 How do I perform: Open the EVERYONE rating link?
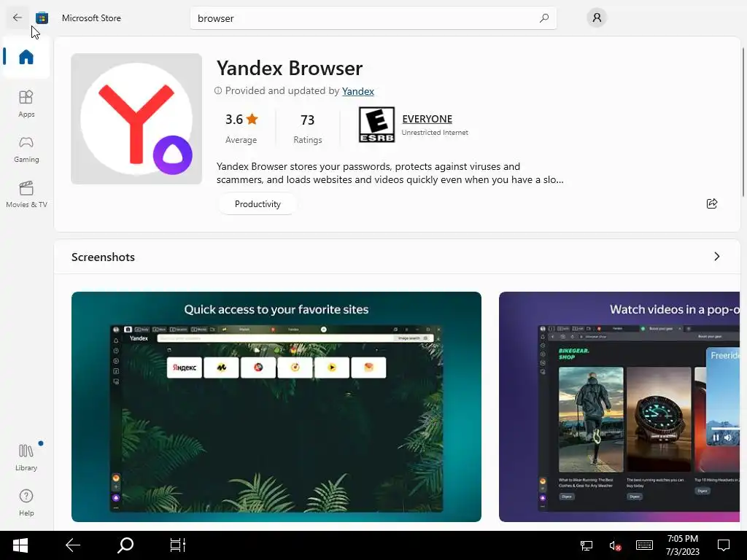pyautogui.click(x=427, y=119)
